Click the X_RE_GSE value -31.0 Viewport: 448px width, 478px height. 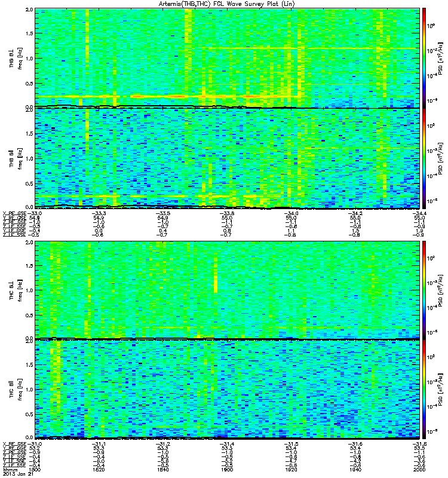tap(35, 444)
